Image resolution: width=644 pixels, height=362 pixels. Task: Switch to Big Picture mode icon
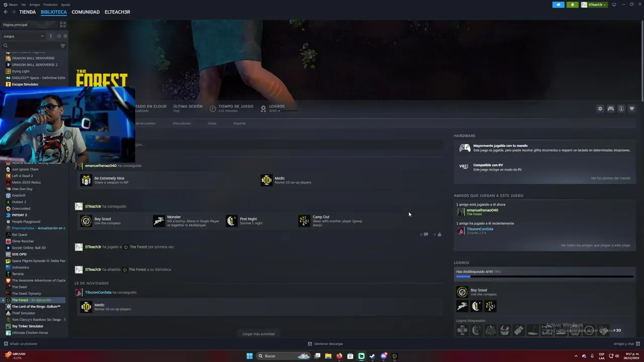pyautogui.click(x=614, y=5)
